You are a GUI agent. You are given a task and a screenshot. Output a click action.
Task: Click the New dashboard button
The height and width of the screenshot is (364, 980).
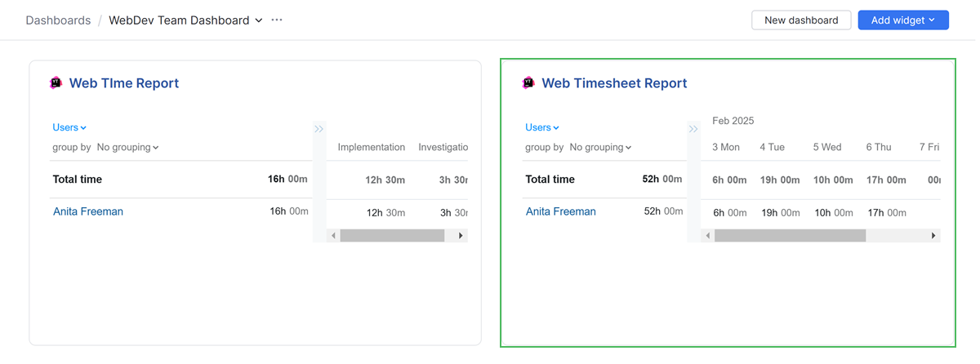point(800,20)
